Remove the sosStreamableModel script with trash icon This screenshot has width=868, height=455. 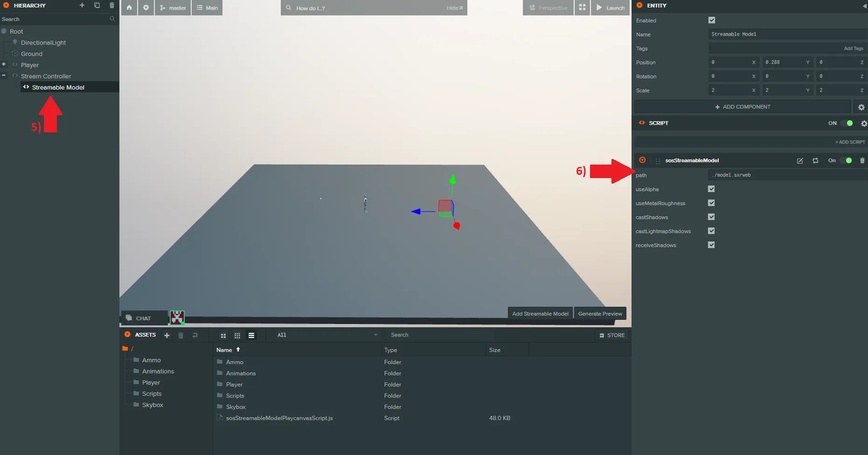coord(862,161)
